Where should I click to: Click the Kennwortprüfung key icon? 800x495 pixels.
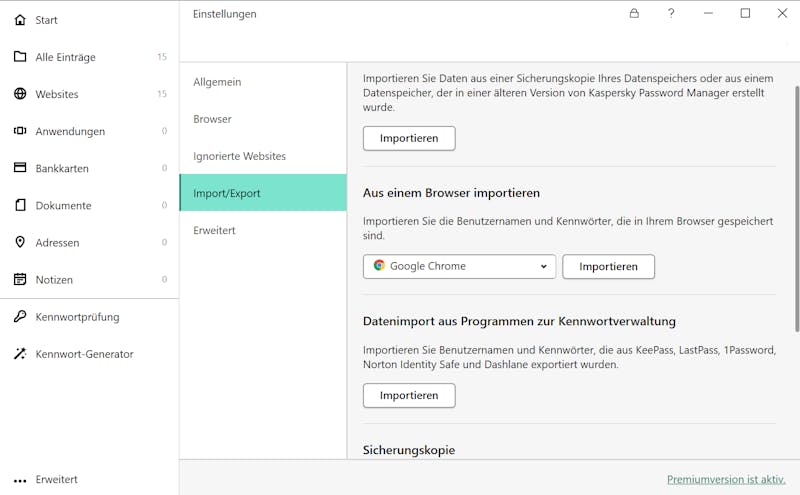(x=20, y=316)
